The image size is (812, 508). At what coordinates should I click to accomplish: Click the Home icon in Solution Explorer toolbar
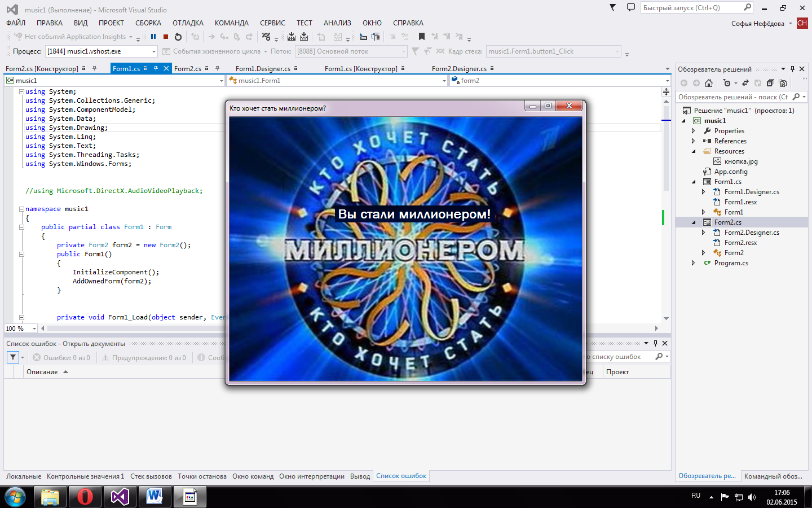point(709,83)
